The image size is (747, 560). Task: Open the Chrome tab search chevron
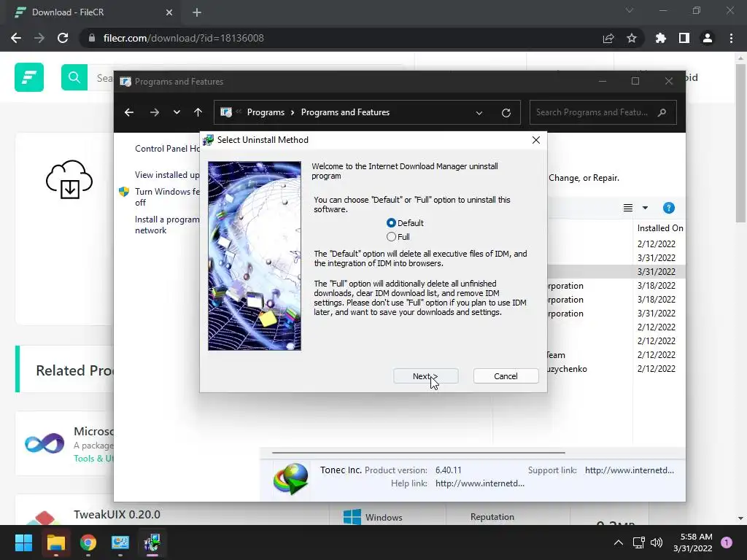630,10
